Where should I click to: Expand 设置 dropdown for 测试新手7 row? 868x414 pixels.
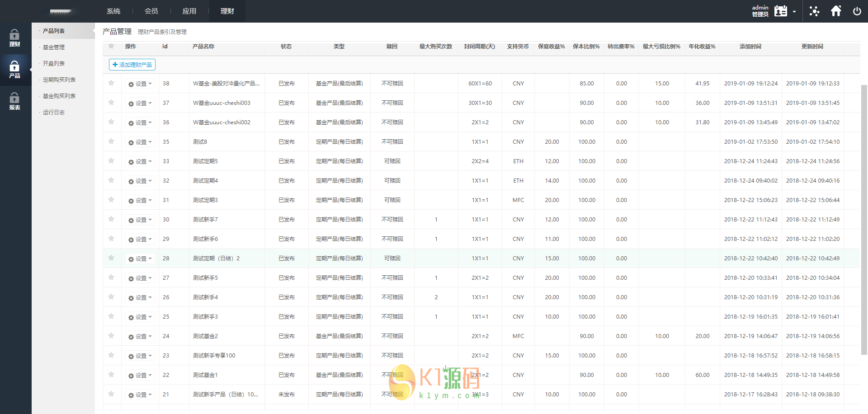[140, 220]
